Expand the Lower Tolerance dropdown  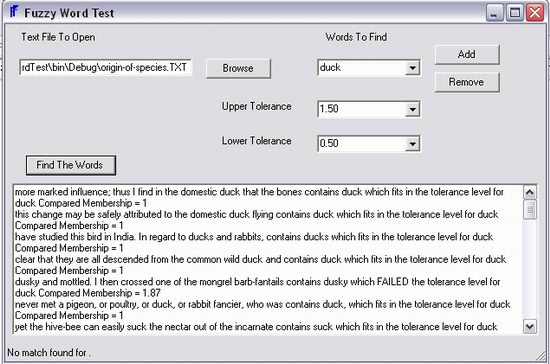pyautogui.click(x=412, y=143)
